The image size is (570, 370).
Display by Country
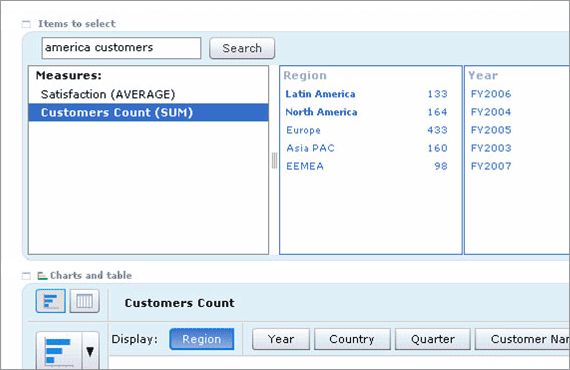tap(352, 339)
